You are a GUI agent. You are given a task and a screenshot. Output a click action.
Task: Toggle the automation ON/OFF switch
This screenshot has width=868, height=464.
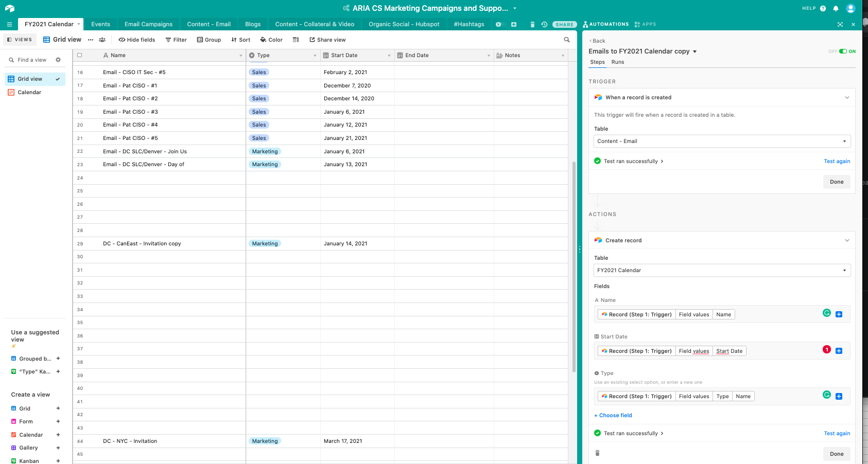point(843,51)
